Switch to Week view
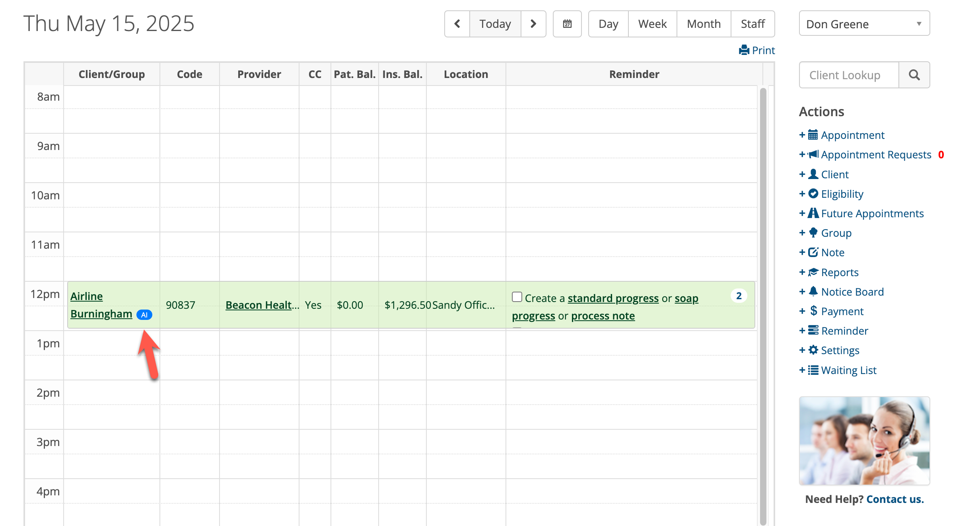The height and width of the screenshot is (526, 980). coord(652,24)
